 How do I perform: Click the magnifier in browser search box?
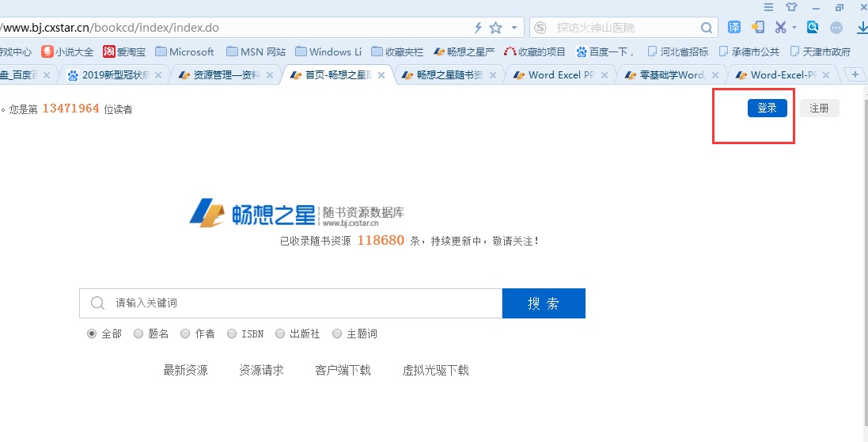tap(707, 28)
